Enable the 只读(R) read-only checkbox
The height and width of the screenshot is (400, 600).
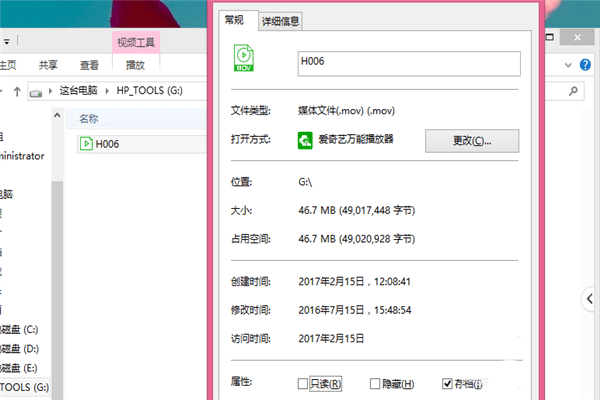pyautogui.click(x=302, y=383)
